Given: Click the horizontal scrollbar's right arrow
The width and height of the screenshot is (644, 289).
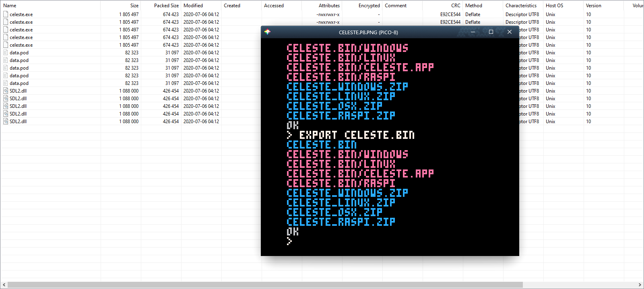Looking at the screenshot, I should tap(640, 285).
